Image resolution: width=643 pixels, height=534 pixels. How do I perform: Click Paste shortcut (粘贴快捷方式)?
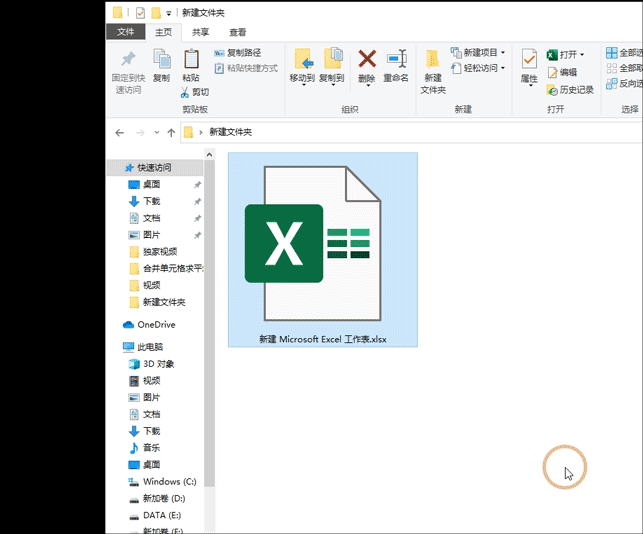pos(246,68)
